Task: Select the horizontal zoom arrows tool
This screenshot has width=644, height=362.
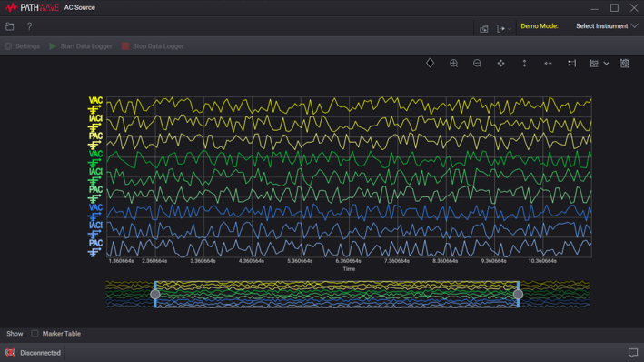Action: pyautogui.click(x=548, y=64)
